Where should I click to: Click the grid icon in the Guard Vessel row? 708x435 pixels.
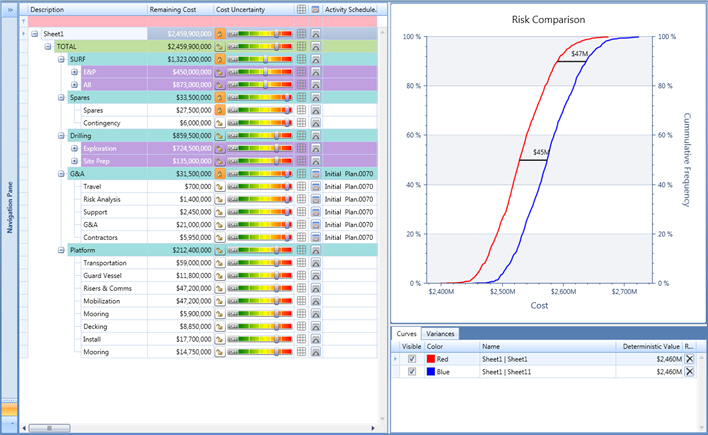click(301, 276)
